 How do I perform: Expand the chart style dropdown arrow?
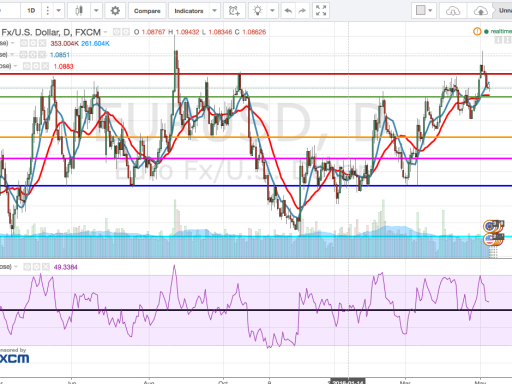[x=96, y=11]
